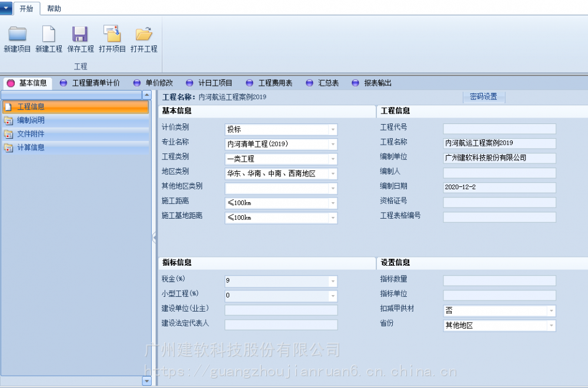This screenshot has width=588, height=388.
Task: Click the sidebar scroll-down arrow
Action: click(146, 381)
